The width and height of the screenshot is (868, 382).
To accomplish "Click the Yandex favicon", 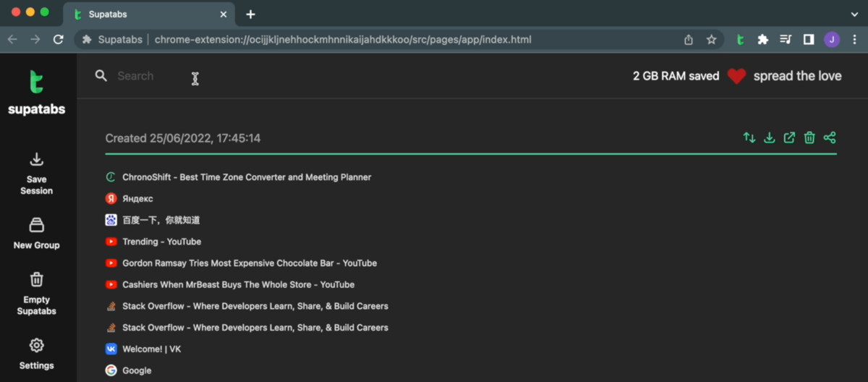I will pyautogui.click(x=111, y=198).
